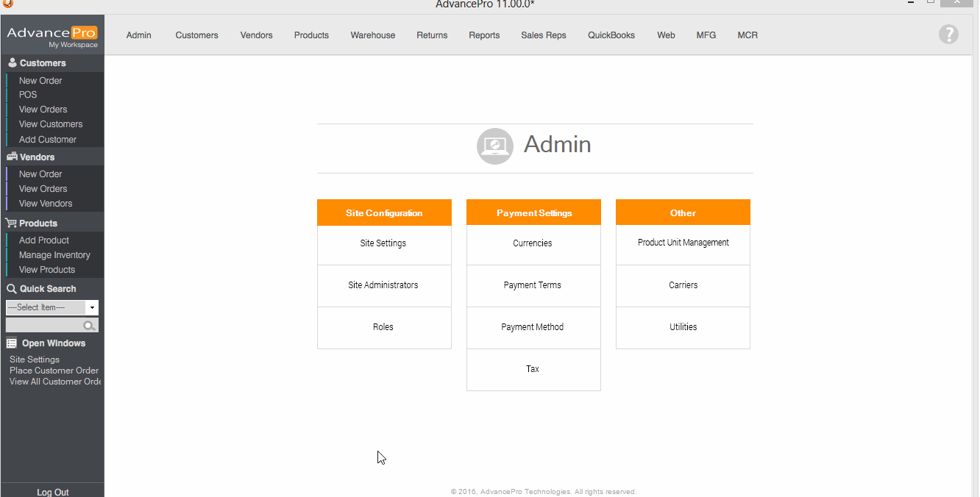This screenshot has width=980, height=497.
Task: Click the AdvancePro logo
Action: 52,36
